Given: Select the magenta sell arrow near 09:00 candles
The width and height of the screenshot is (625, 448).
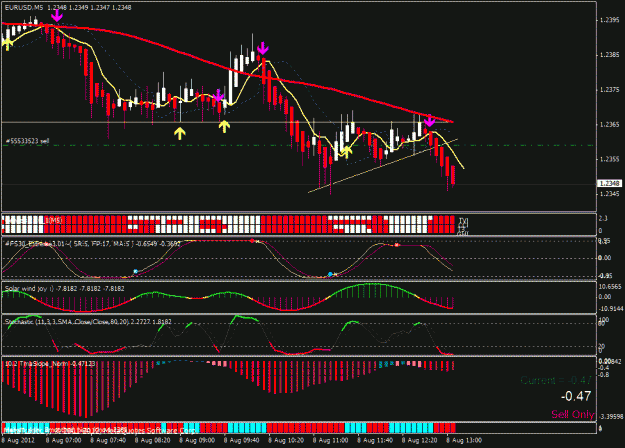Looking at the screenshot, I should click(x=218, y=96).
